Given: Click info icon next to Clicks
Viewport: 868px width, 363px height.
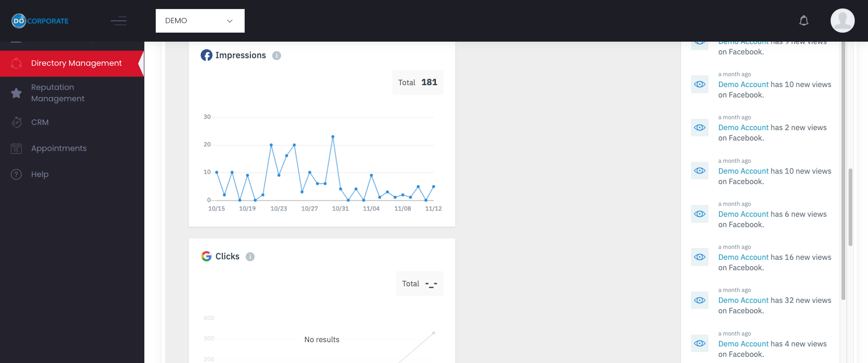Looking at the screenshot, I should (250, 257).
